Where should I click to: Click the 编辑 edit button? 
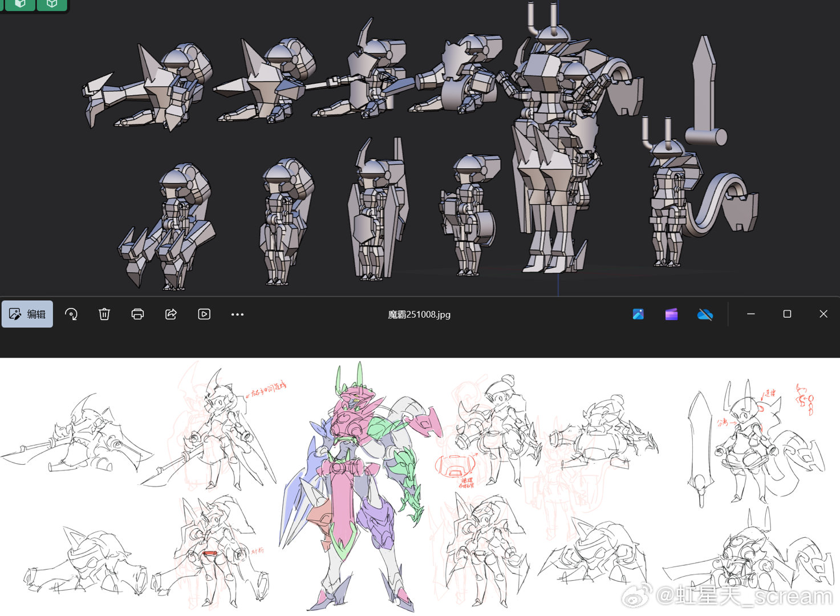[27, 314]
